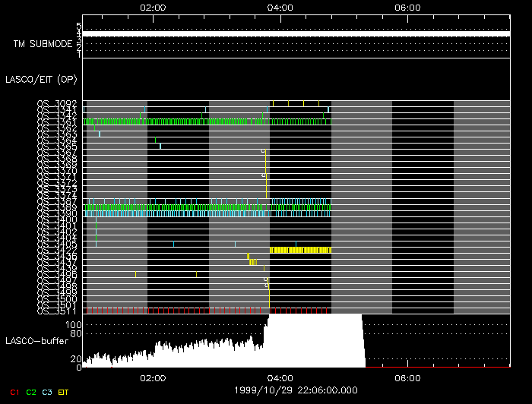Click the yellow EIT legend entry

click(x=63, y=392)
